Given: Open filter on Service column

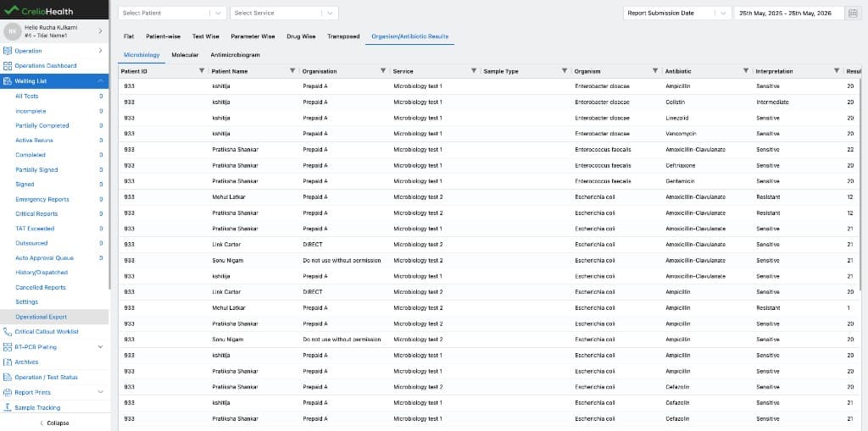Looking at the screenshot, I should click(x=474, y=71).
